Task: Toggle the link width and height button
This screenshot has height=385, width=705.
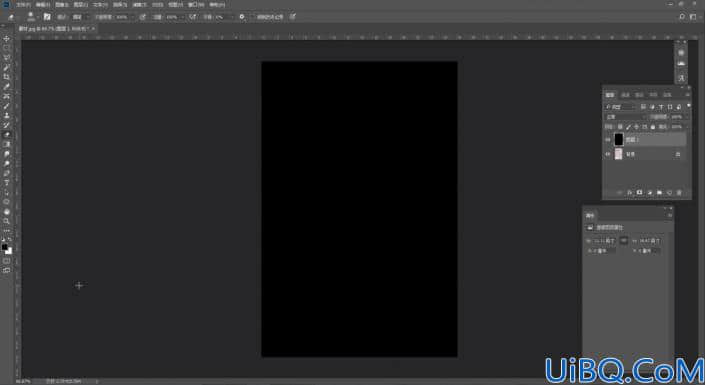Action: click(x=624, y=241)
